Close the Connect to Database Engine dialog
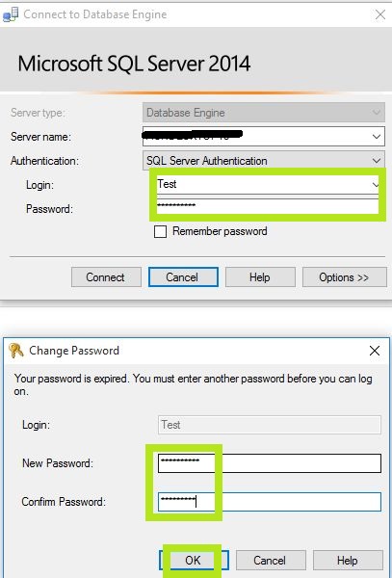 [379, 14]
